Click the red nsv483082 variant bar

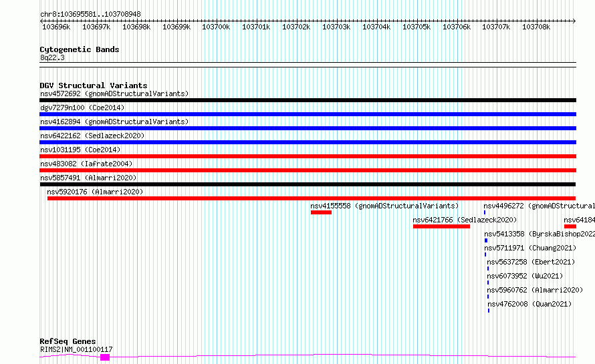point(308,170)
